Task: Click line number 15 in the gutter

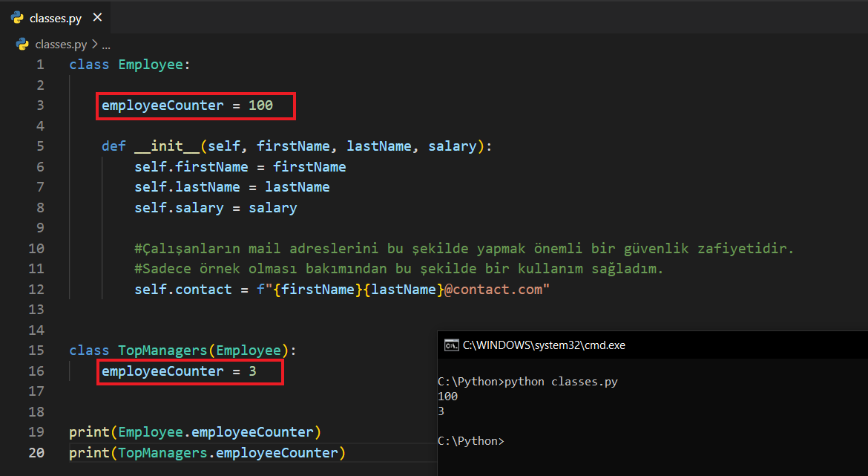Action: click(x=36, y=350)
